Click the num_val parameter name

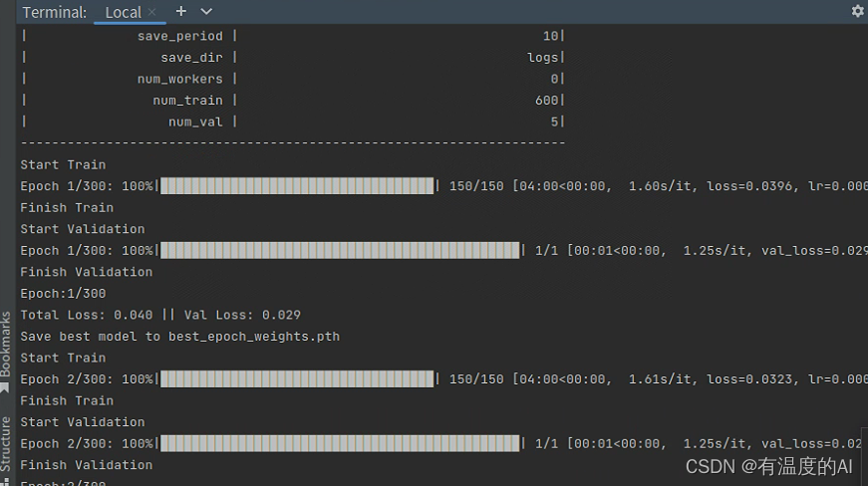click(195, 122)
